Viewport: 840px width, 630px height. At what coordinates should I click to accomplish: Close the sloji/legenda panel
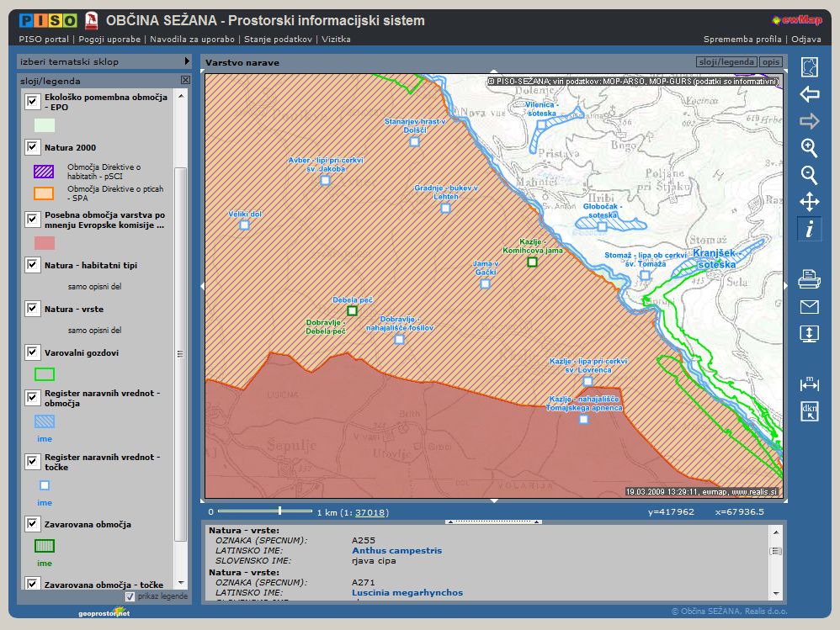tap(185, 80)
